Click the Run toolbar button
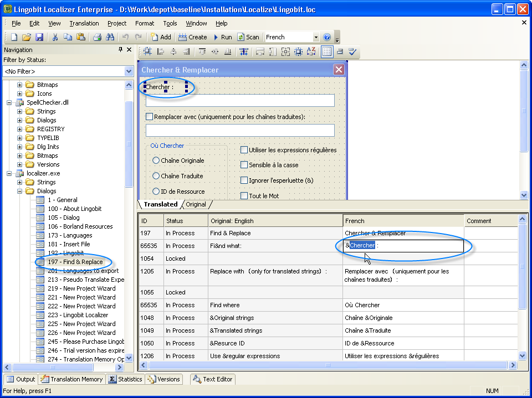Image resolution: width=532 pixels, height=398 pixels. click(223, 37)
